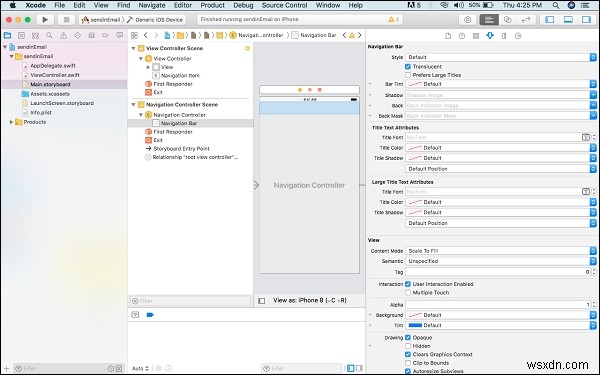The width and height of the screenshot is (600, 375).
Task: Run the project with the Play button
Action: pyautogui.click(x=45, y=20)
